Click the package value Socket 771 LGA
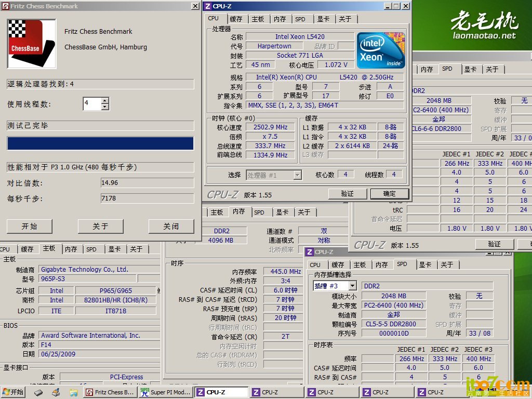The width and height of the screenshot is (532, 399). pyautogui.click(x=300, y=55)
